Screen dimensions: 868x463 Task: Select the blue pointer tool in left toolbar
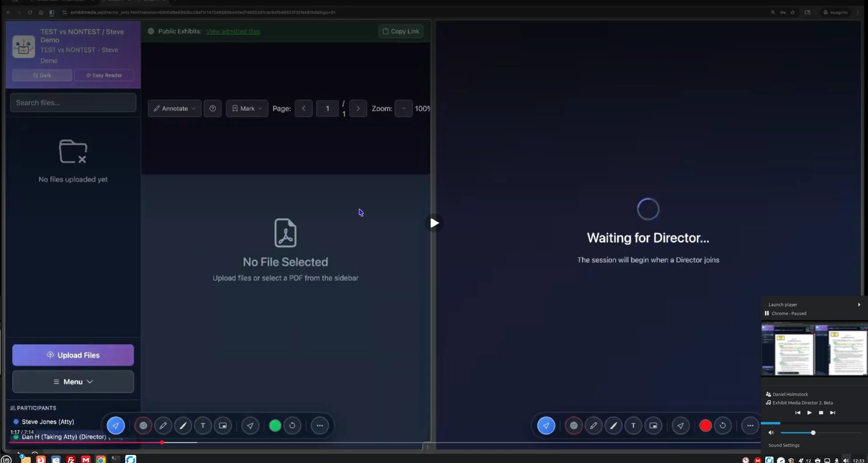[115, 426]
